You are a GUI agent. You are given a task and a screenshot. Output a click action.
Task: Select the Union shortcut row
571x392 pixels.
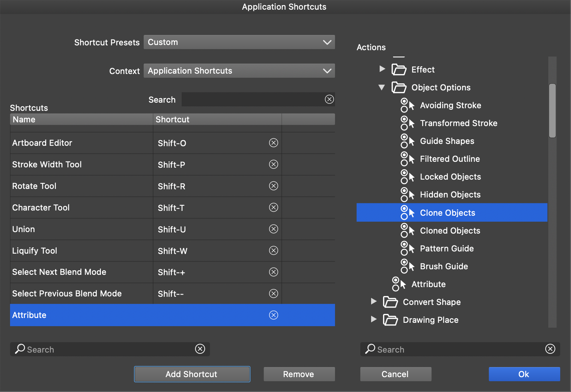(x=81, y=229)
